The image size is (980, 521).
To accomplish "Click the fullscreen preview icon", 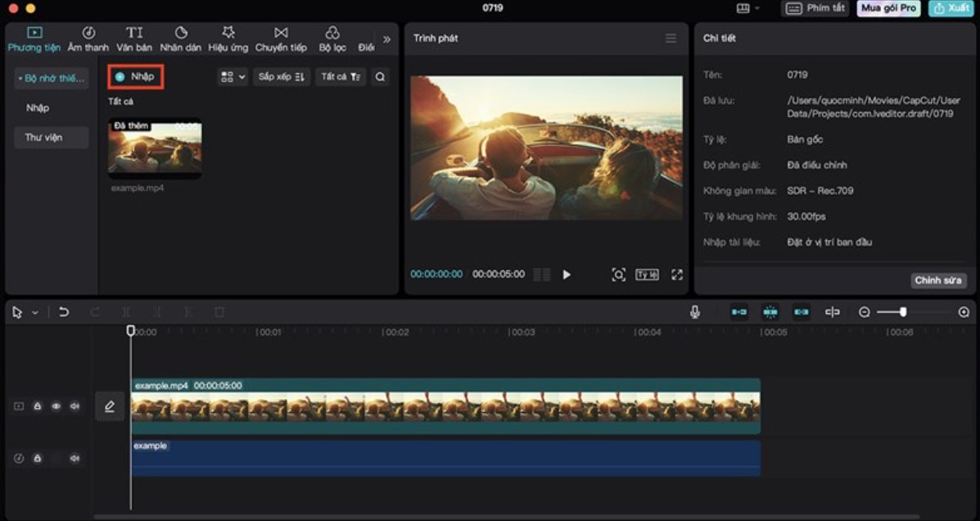I will (x=677, y=274).
